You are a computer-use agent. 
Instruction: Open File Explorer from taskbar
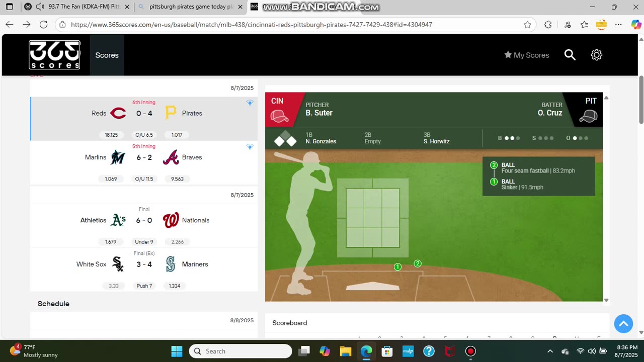(x=345, y=351)
